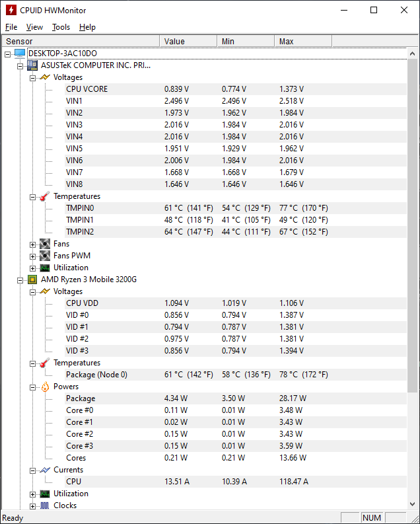Click the Max column header

[x=303, y=41]
